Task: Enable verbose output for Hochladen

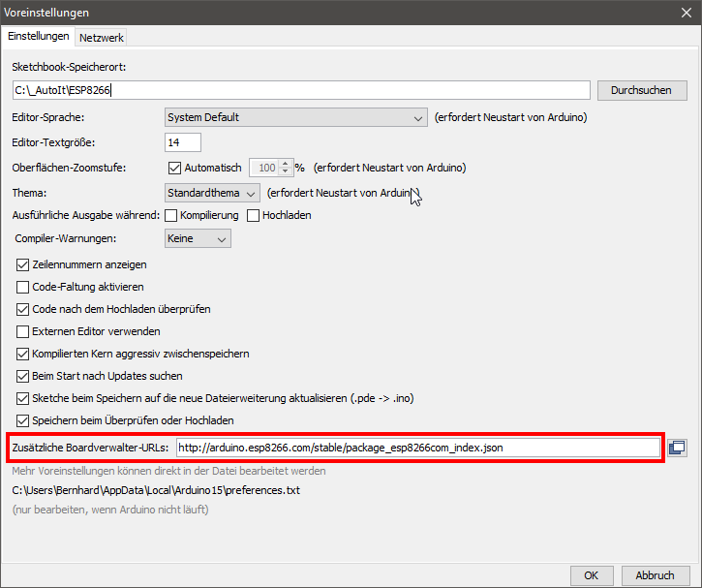Action: point(254,214)
